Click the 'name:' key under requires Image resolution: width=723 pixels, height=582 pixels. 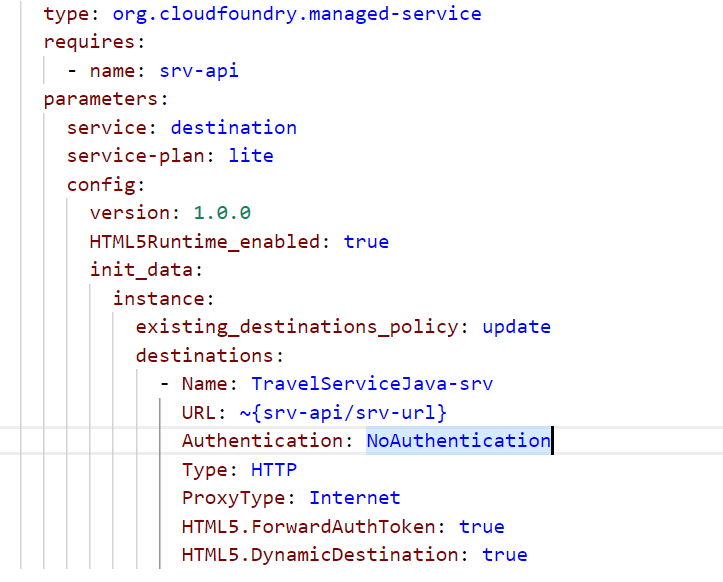pyautogui.click(x=118, y=71)
